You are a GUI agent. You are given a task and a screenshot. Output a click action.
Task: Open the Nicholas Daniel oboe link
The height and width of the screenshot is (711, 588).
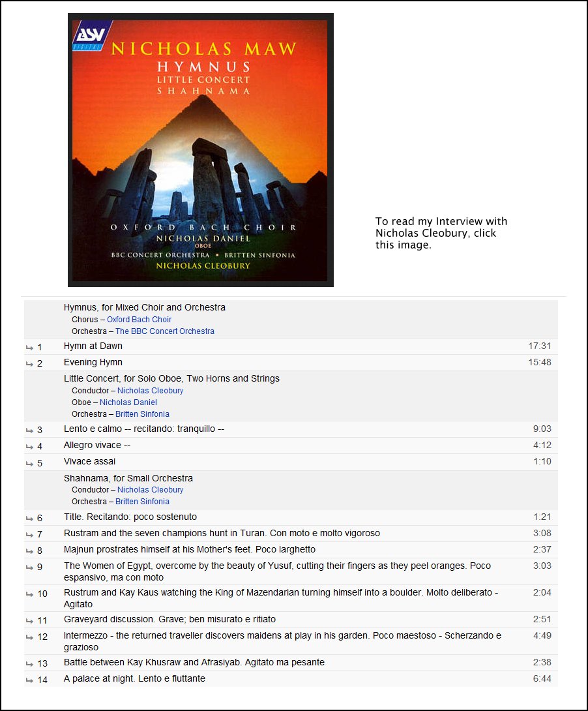(128, 402)
